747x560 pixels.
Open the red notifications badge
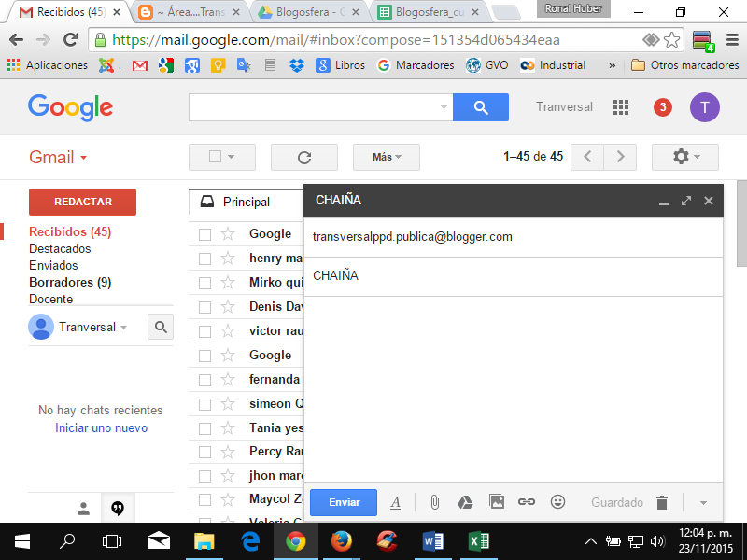click(x=663, y=107)
